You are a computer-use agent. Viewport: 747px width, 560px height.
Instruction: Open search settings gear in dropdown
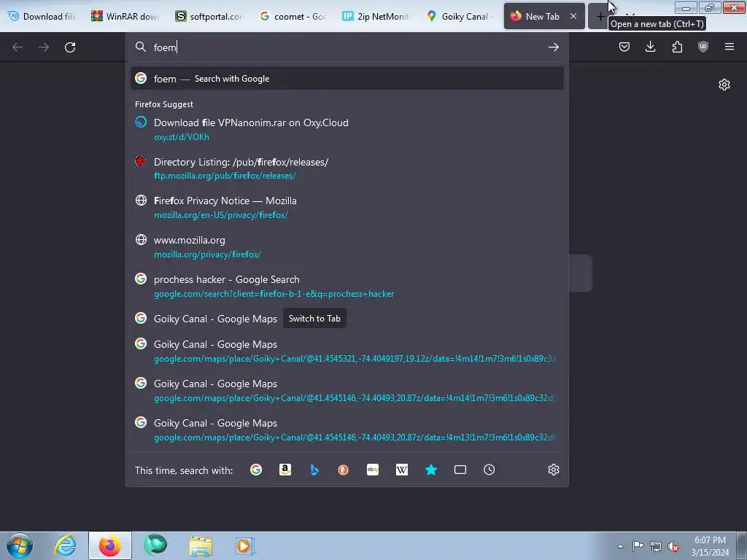point(553,470)
